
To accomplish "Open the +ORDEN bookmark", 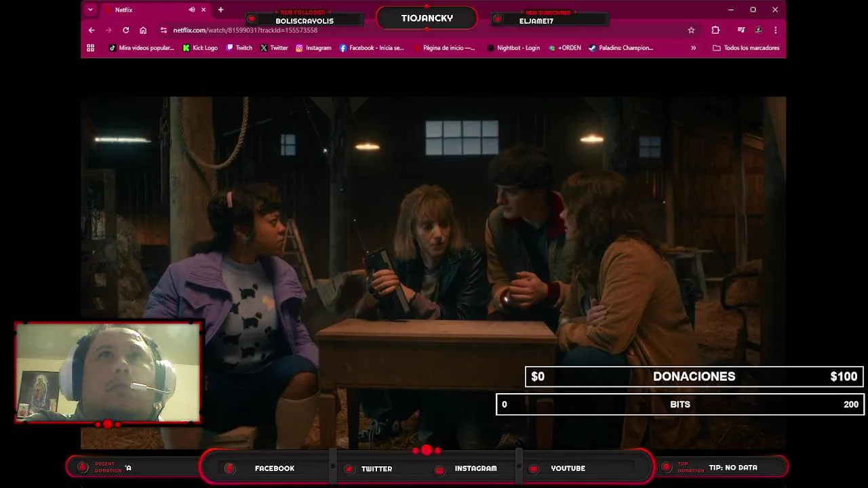I will coord(565,48).
